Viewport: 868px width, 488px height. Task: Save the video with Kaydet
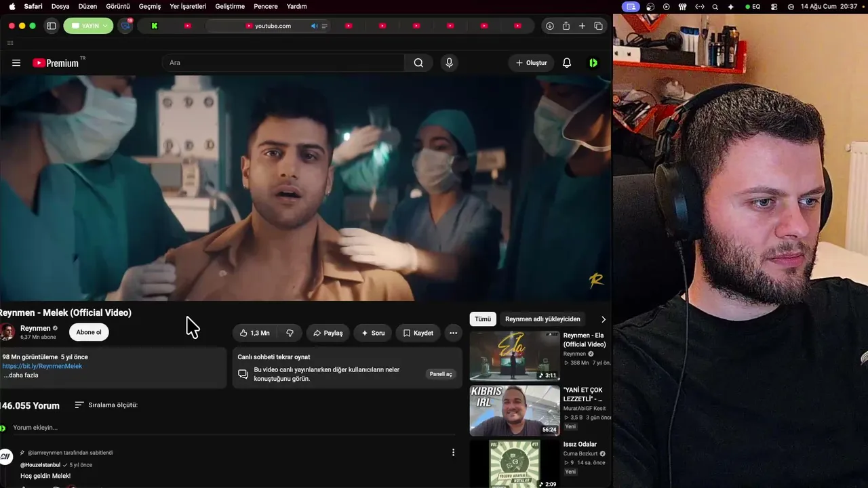(x=418, y=333)
